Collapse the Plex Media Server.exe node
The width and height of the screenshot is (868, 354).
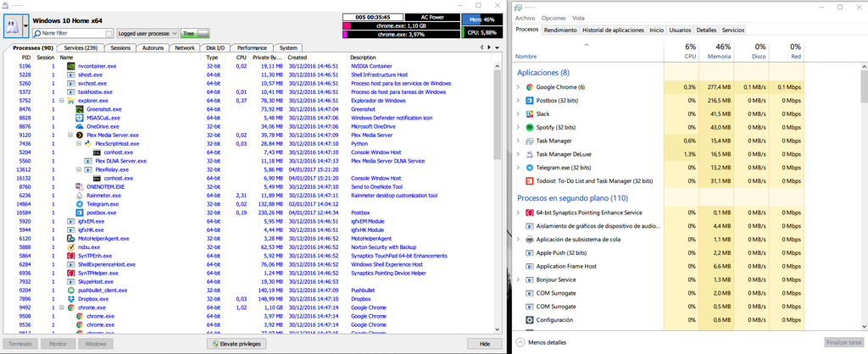click(x=70, y=135)
